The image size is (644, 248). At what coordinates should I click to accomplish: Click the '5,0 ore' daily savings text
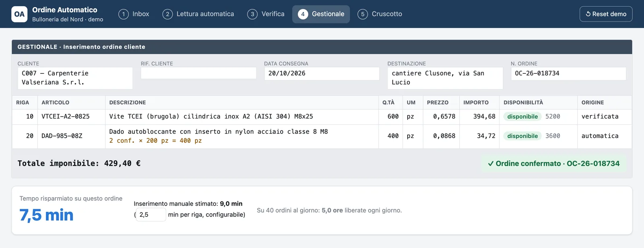pos(332,210)
